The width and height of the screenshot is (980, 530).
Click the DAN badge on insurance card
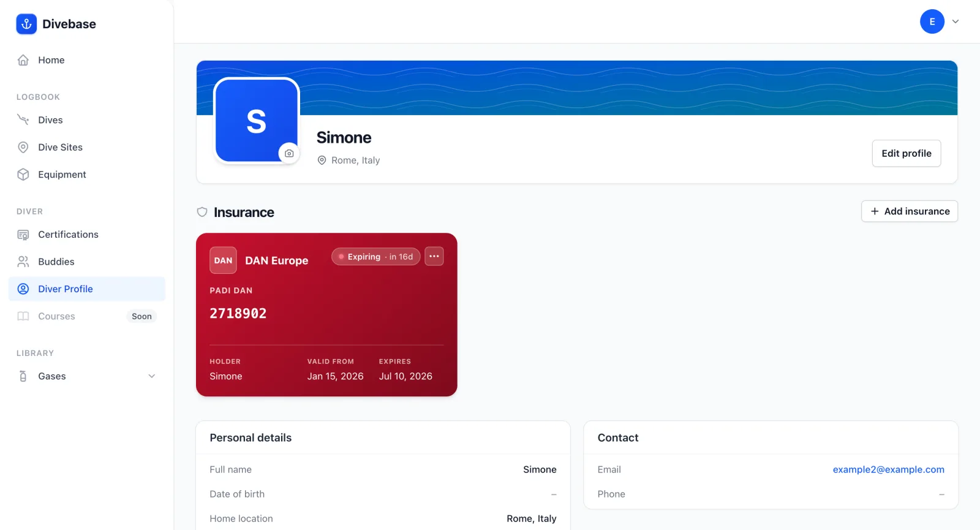[x=223, y=260]
